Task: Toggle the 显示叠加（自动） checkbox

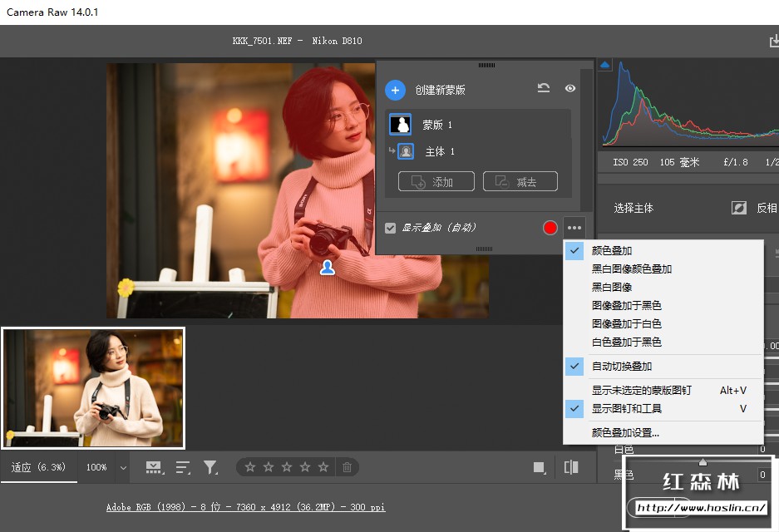Action: (390, 228)
